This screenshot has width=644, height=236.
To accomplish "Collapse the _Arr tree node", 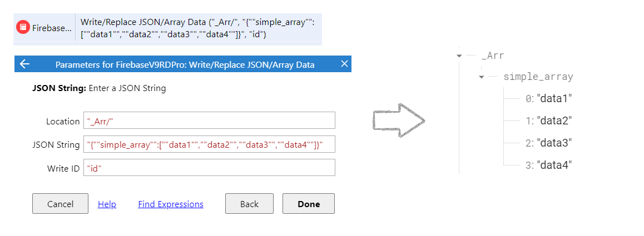I will [x=459, y=56].
